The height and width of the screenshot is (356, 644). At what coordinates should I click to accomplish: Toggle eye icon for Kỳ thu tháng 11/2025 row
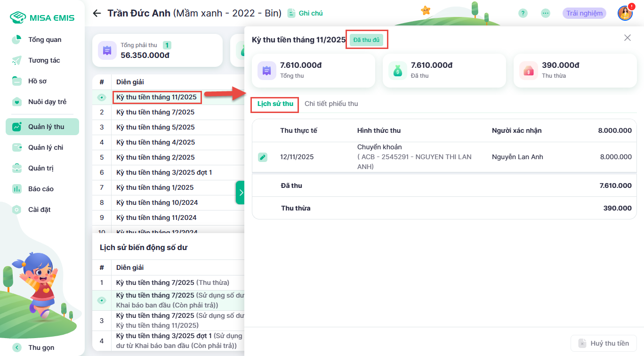tap(102, 97)
